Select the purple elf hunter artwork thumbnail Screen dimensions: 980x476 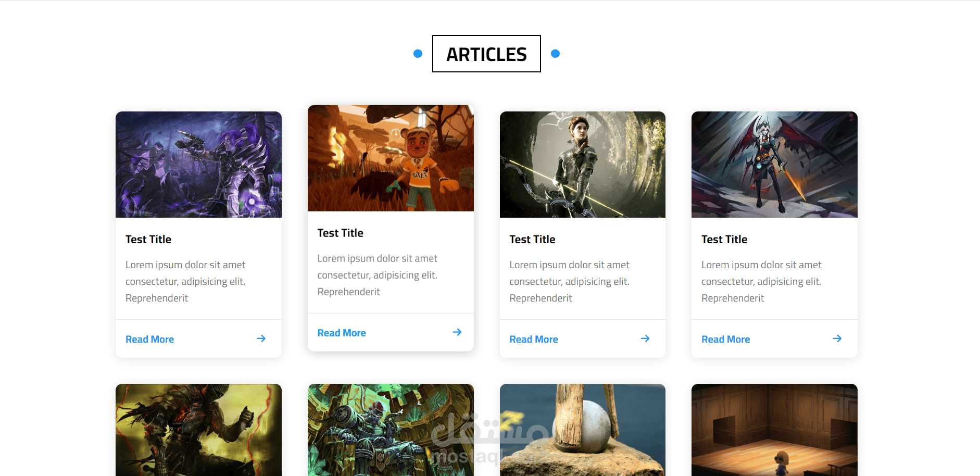198,165
